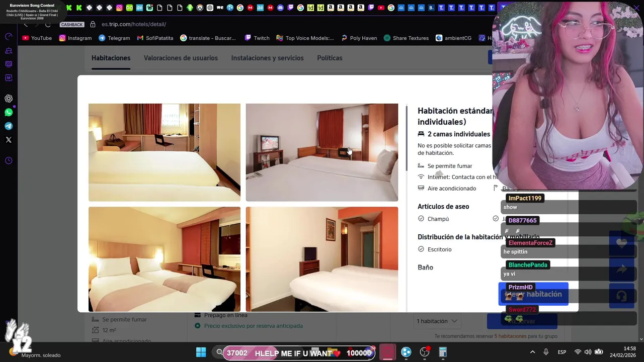Click the 'Artículos de aseo' heading
Image resolution: width=644 pixels, height=362 pixels.
point(443,207)
